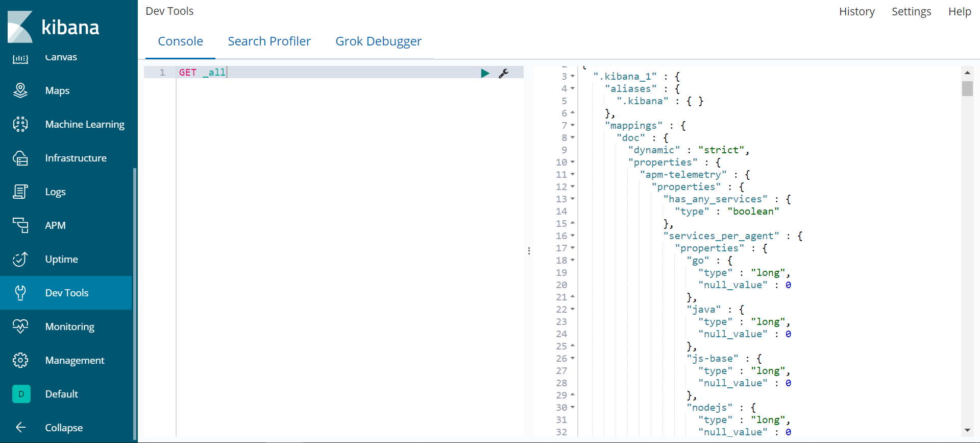Open the Monitoring heartbeat icon
980x443 pixels.
20,327
